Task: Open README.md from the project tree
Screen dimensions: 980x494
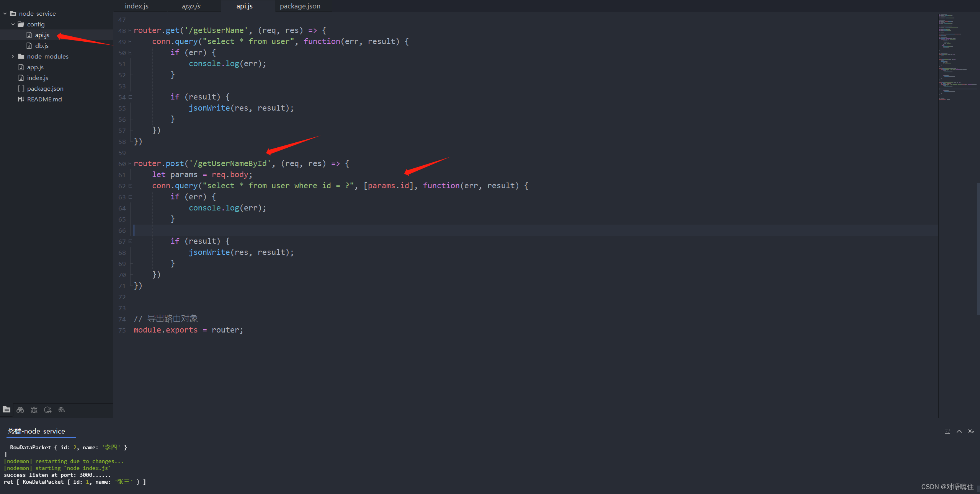Action: 44,99
